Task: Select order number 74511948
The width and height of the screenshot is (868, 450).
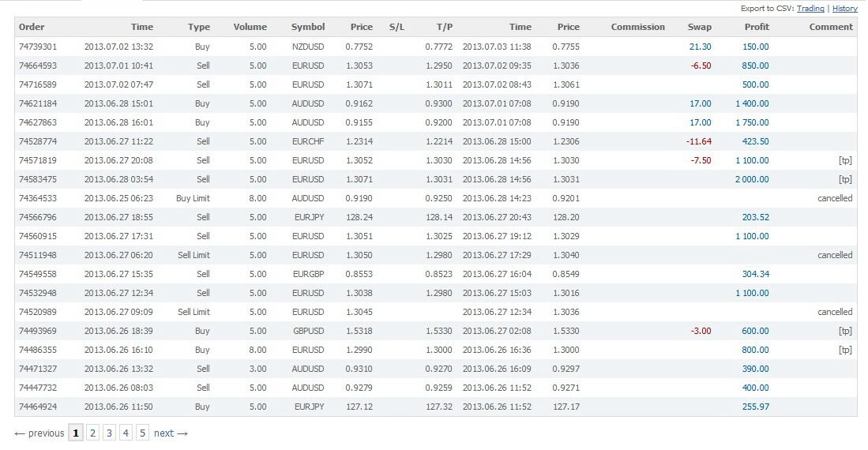Action: 38,255
